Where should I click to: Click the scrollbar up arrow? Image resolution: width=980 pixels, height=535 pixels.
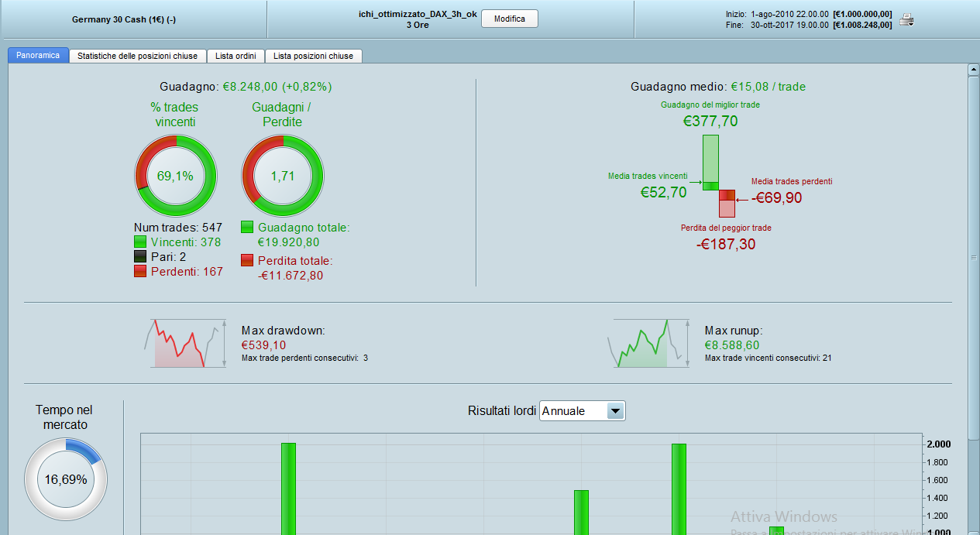(974, 70)
